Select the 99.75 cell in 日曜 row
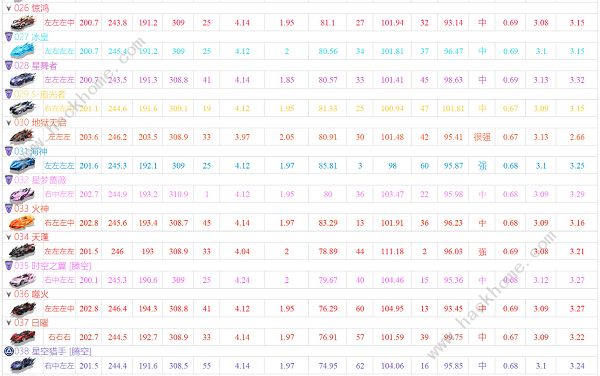This screenshot has height=376, width=600. (x=453, y=337)
